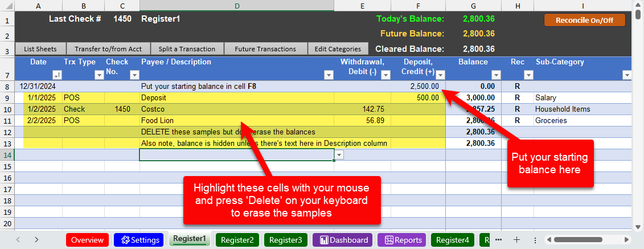Click check number 1450 in Costco row

(122, 109)
